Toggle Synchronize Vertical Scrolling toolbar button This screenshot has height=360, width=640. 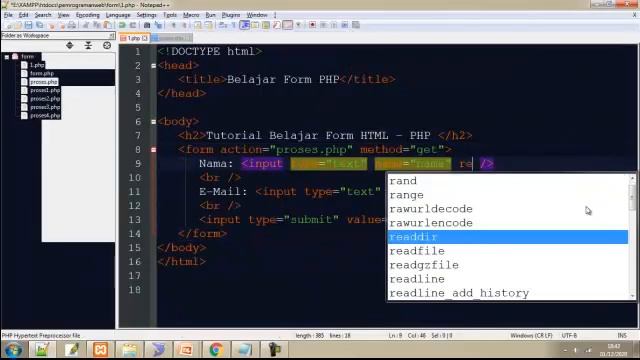198,25
